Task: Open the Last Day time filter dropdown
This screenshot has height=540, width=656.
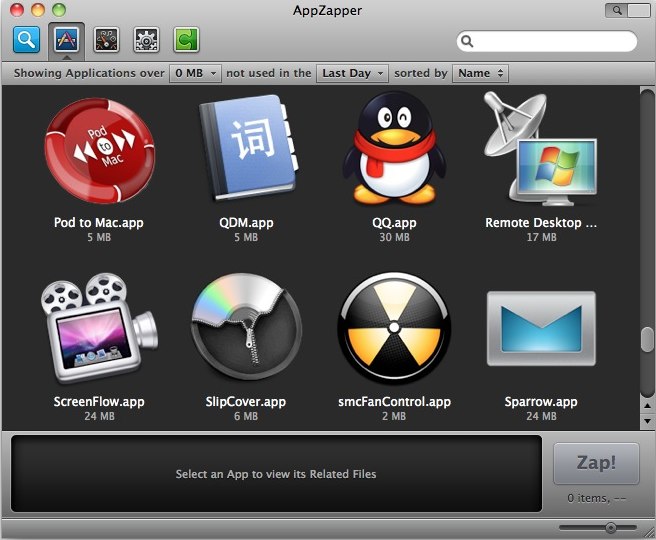Action: 352,73
